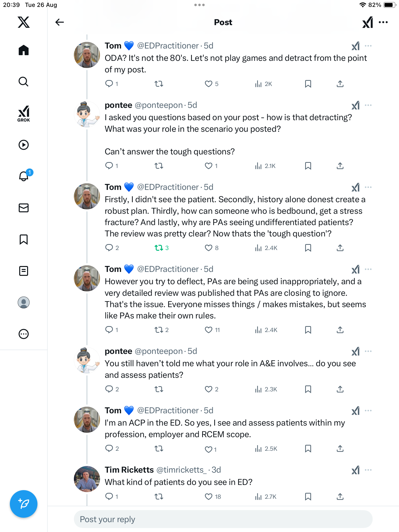Compose a new post with blue button
Viewport: 399px width, 532px height.
point(24,504)
